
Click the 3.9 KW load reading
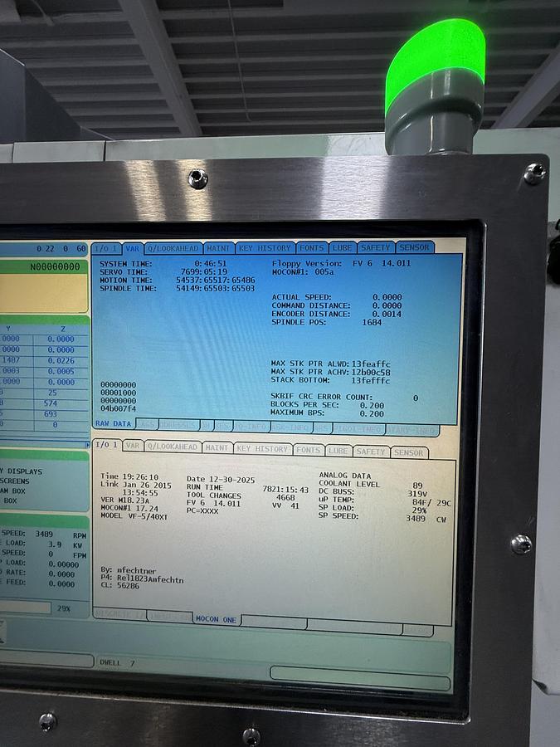point(66,544)
